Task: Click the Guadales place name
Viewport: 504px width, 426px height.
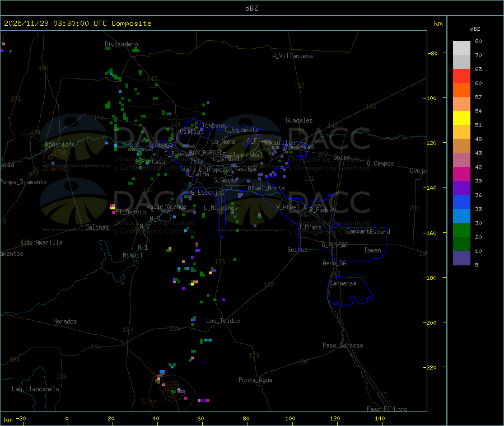Action: (x=299, y=120)
